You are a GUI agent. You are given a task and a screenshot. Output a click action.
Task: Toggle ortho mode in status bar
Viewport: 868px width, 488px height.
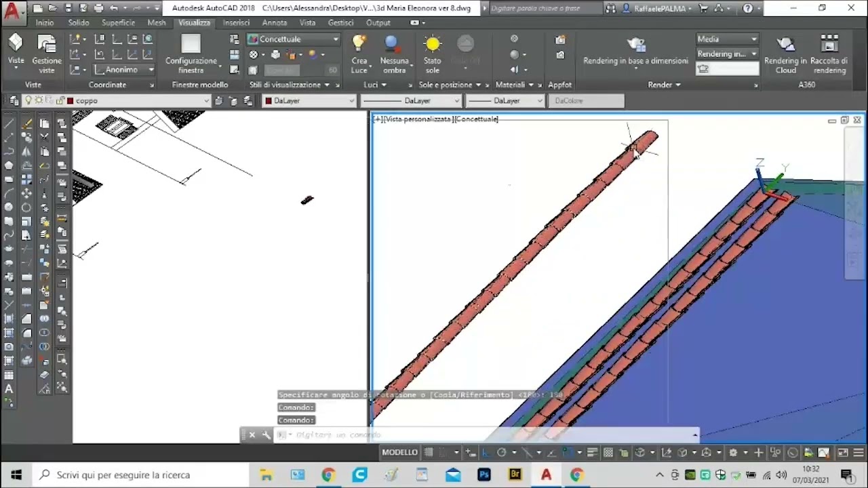click(488, 452)
